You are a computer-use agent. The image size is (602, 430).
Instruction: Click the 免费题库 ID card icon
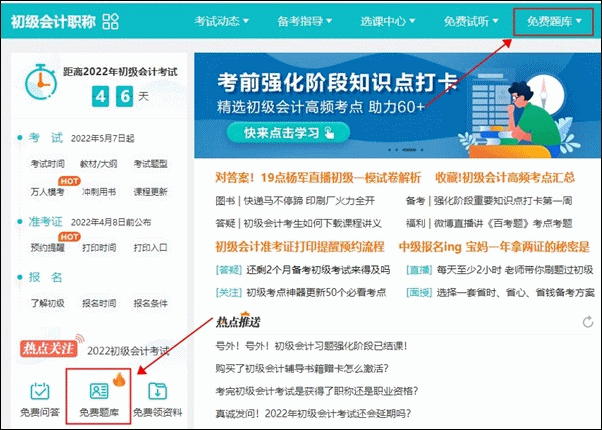click(x=99, y=391)
